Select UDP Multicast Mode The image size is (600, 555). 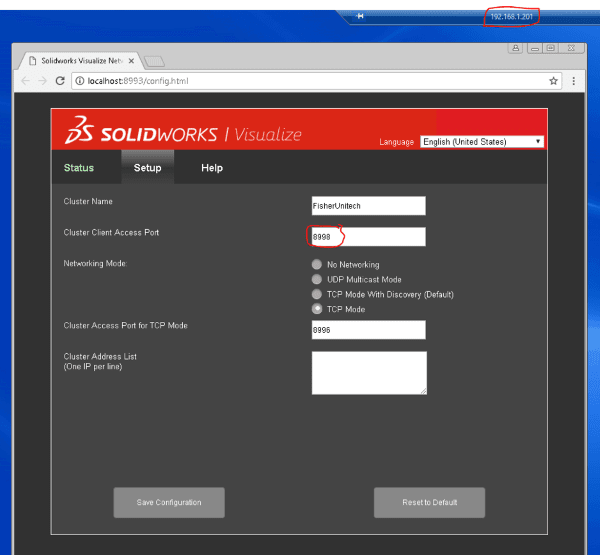(316, 279)
